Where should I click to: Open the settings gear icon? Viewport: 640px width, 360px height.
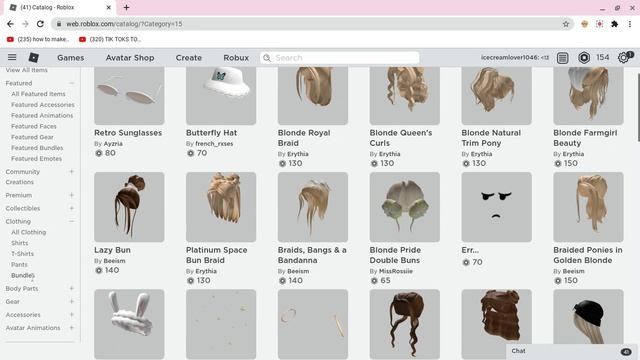click(x=623, y=58)
